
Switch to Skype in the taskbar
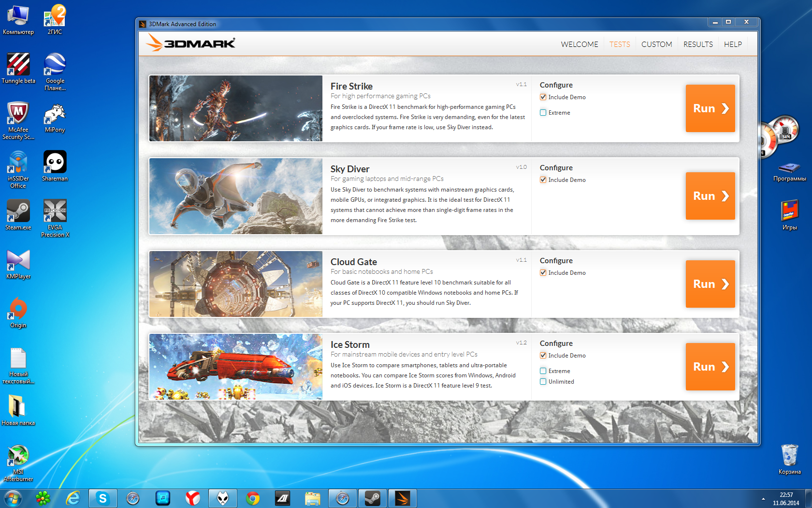[103, 498]
